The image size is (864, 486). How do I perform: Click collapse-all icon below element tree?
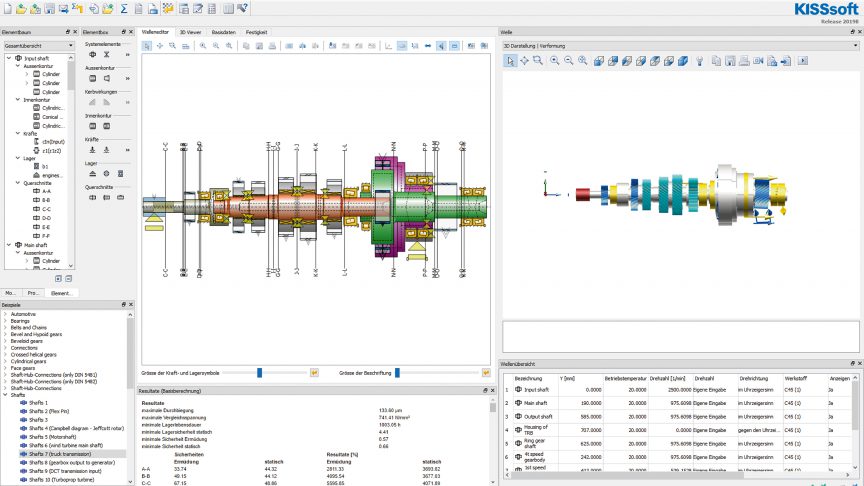click(x=68, y=279)
